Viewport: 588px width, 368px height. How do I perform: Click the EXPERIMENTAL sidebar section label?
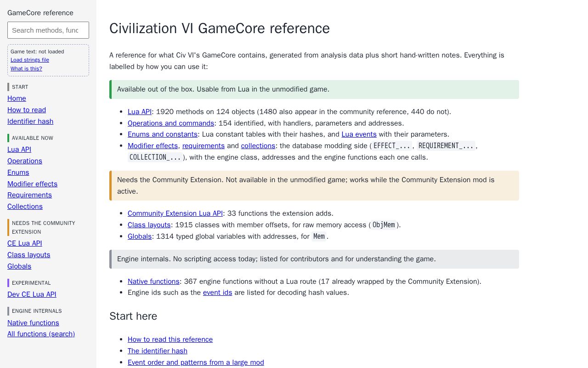pos(31,283)
